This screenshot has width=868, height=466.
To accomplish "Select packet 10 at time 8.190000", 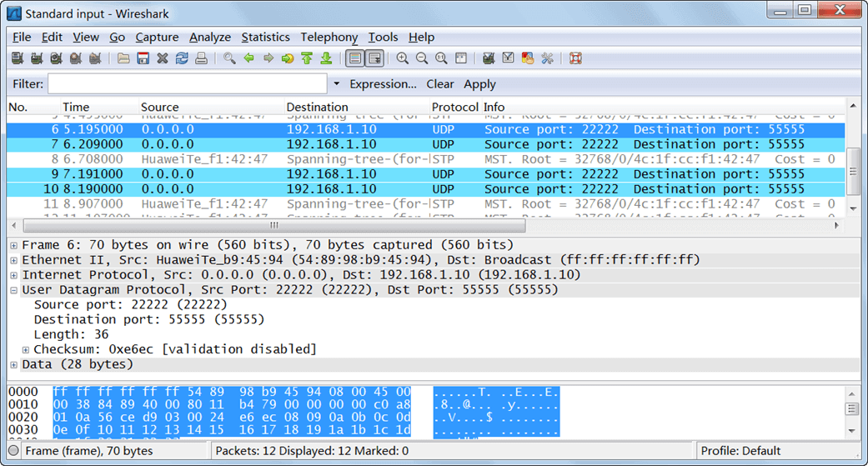I will [426, 189].
